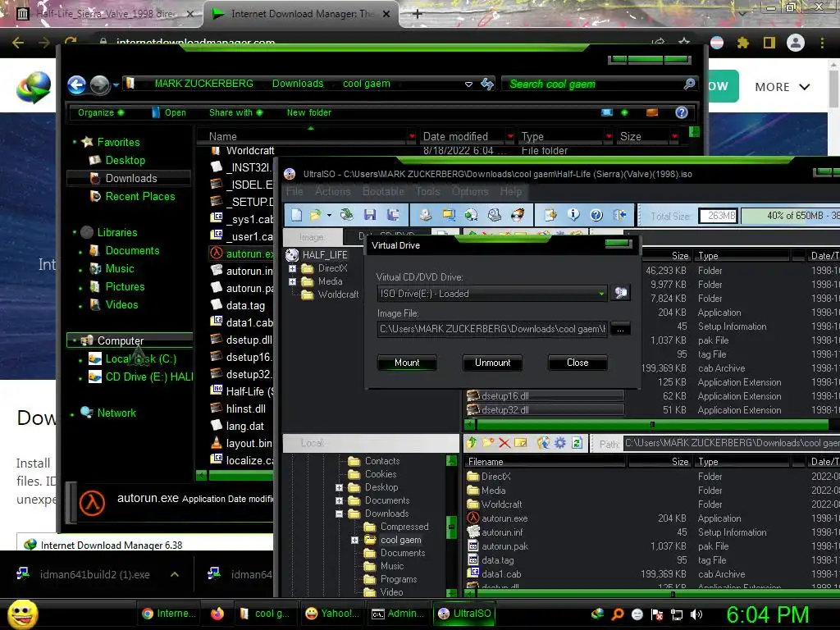Expand the Documents node in Local tree
Viewport: 840px width, 630px height.
pyautogui.click(x=339, y=501)
